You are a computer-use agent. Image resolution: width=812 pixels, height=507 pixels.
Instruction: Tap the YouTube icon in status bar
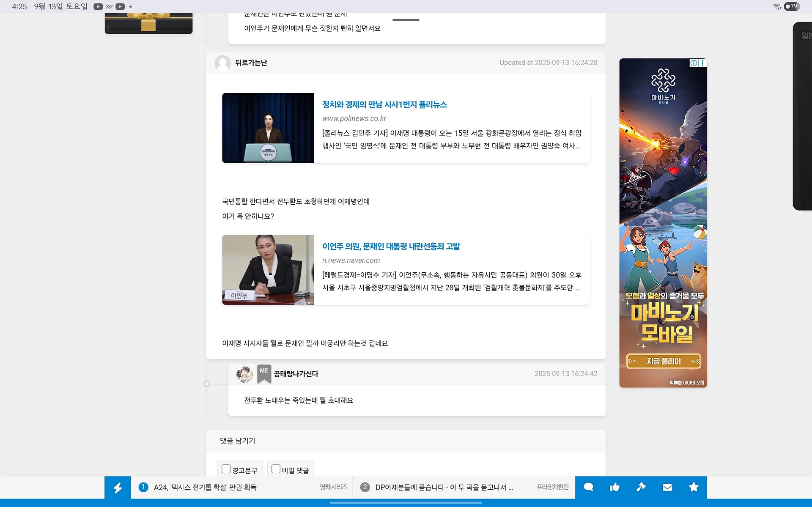coord(98,6)
